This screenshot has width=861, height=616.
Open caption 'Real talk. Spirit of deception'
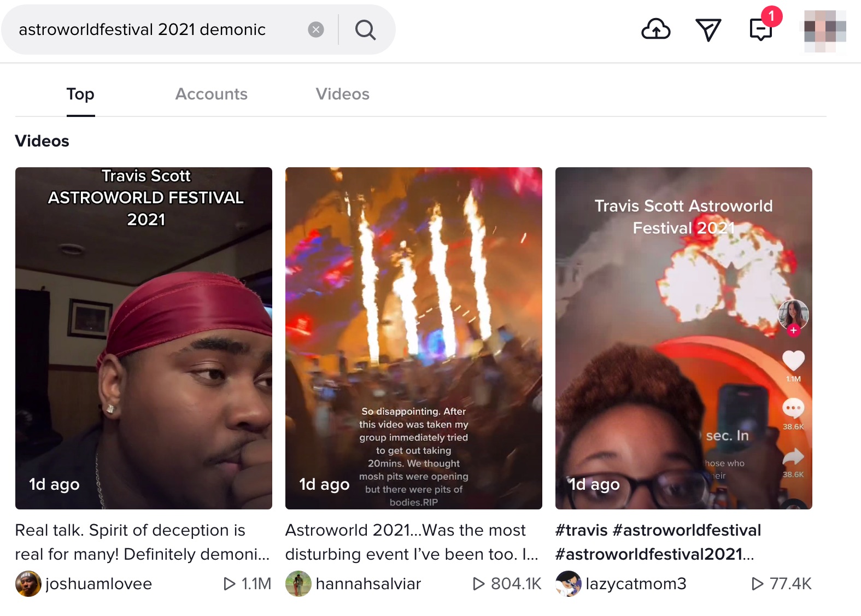[x=142, y=542]
